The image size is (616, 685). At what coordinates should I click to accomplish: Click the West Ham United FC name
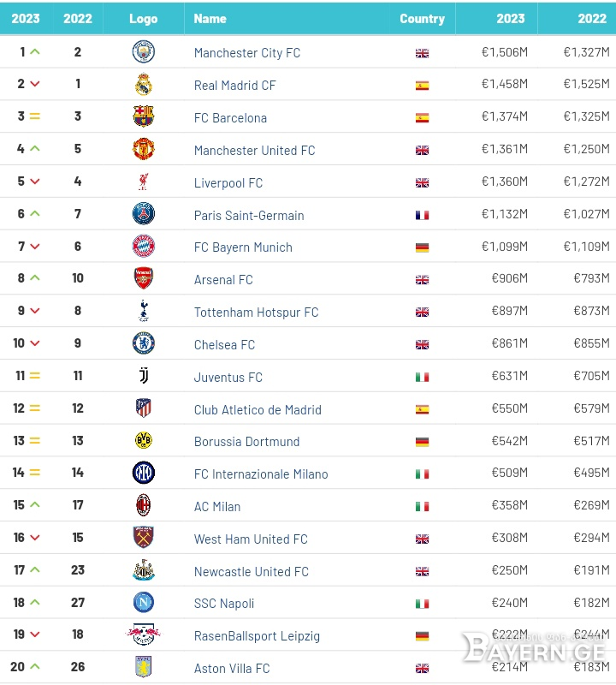[x=251, y=539]
